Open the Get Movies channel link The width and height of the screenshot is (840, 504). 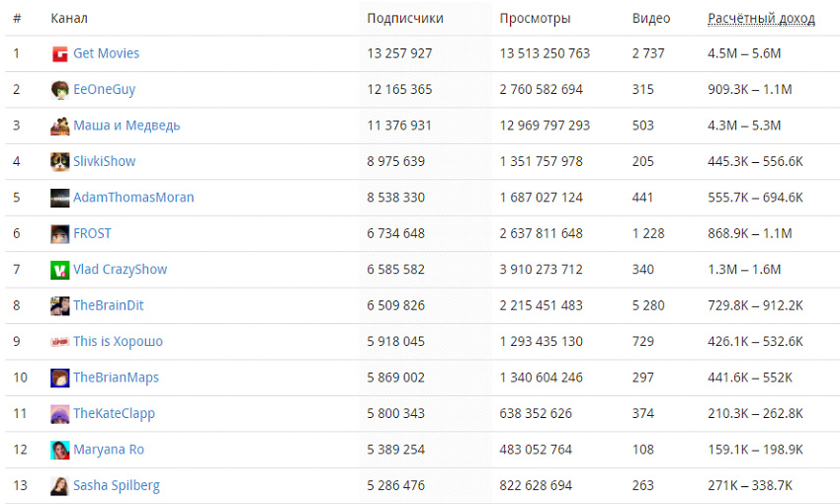click(x=106, y=53)
